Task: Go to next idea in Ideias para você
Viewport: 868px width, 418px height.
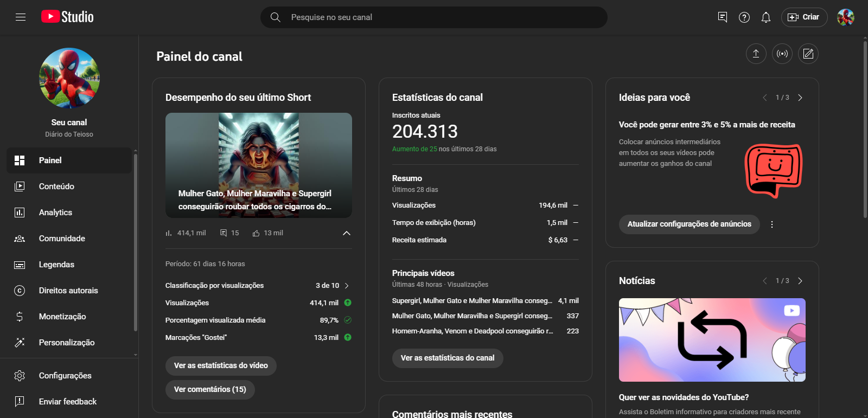Action: (x=800, y=98)
